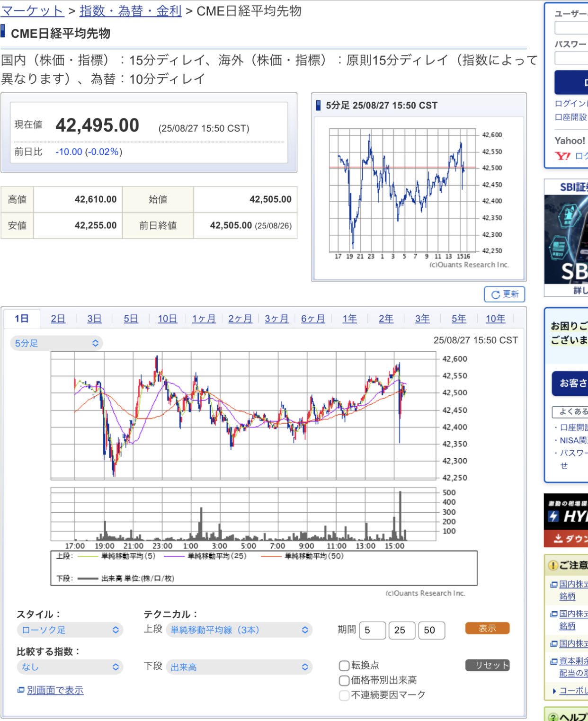The image size is (588, 721).
Task: Open the 下段 出来高 dropdown
Action: pos(239,667)
